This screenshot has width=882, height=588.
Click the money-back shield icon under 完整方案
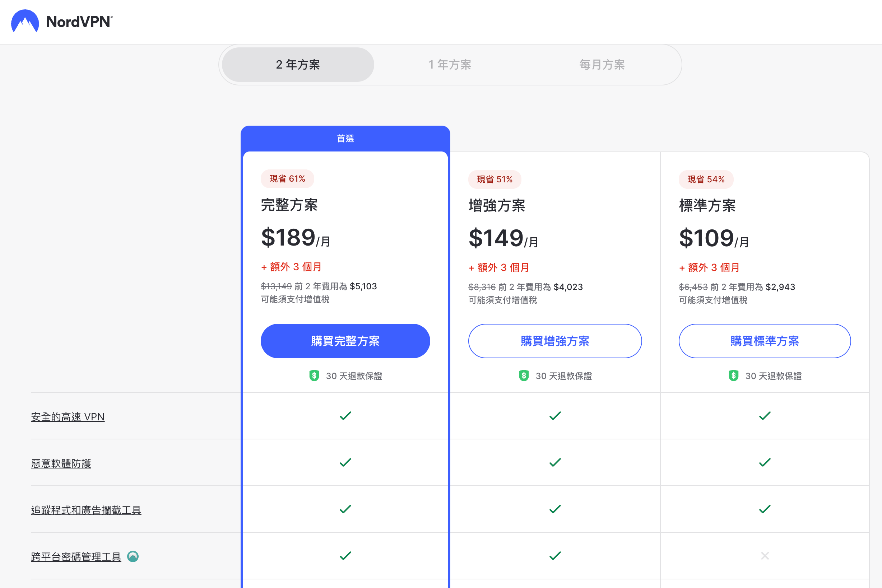tap(314, 375)
